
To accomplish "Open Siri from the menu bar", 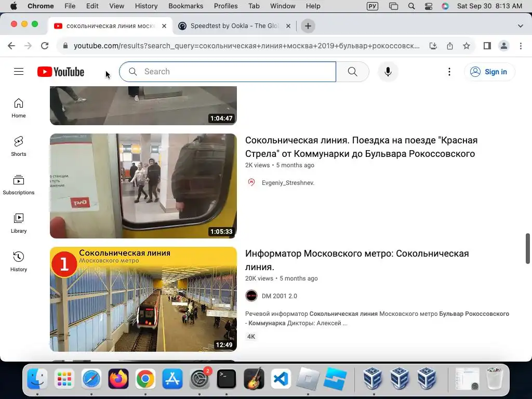I will 445,6.
